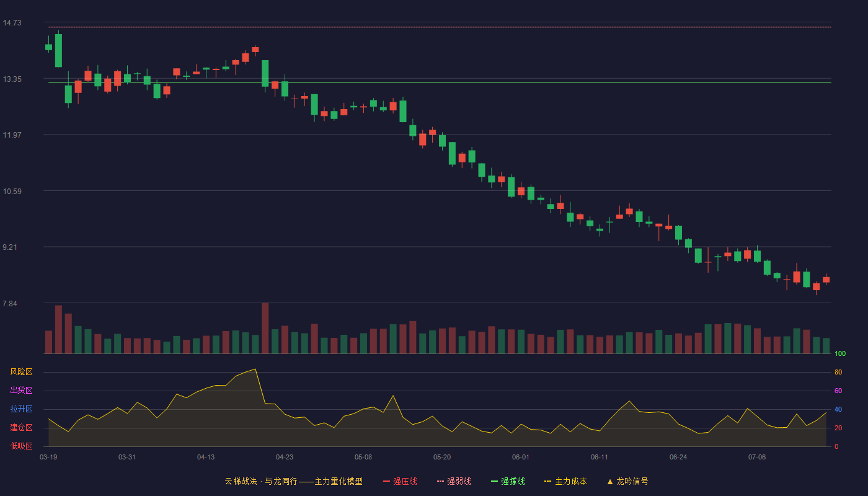Click the 03-19 date axis label
This screenshot has height=496, width=868.
point(48,457)
